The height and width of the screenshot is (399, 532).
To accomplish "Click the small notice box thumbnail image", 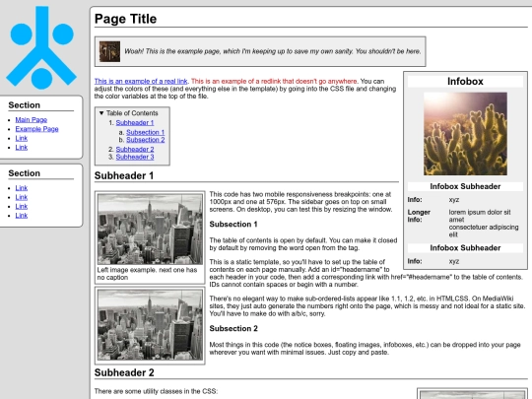I will [109, 51].
